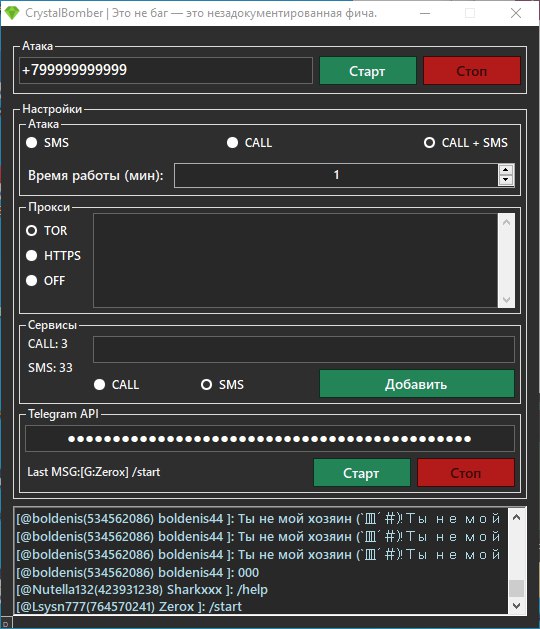Click 'Last MSG:[G:Zerox] /start' text
540x629 pixels.
coord(93,472)
